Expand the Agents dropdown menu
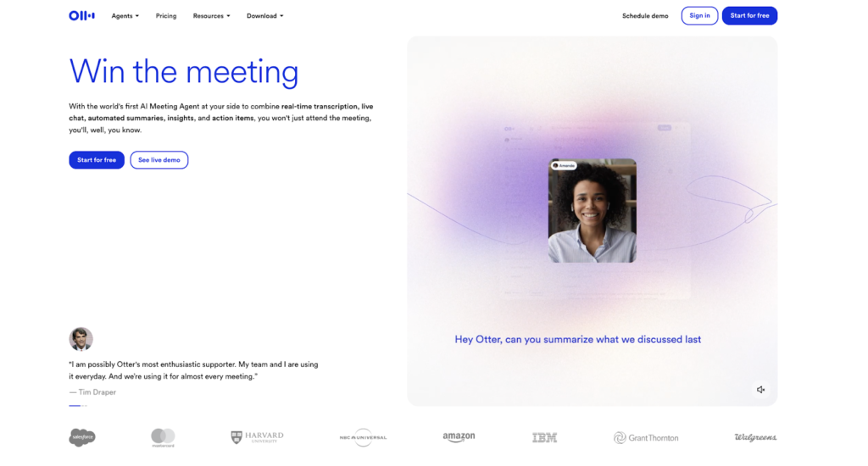Screen dimensions: 868x466 click(125, 16)
